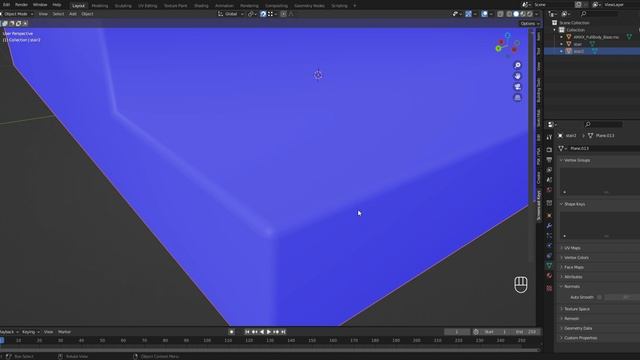Open the Render properties tab icon

[x=549, y=150]
